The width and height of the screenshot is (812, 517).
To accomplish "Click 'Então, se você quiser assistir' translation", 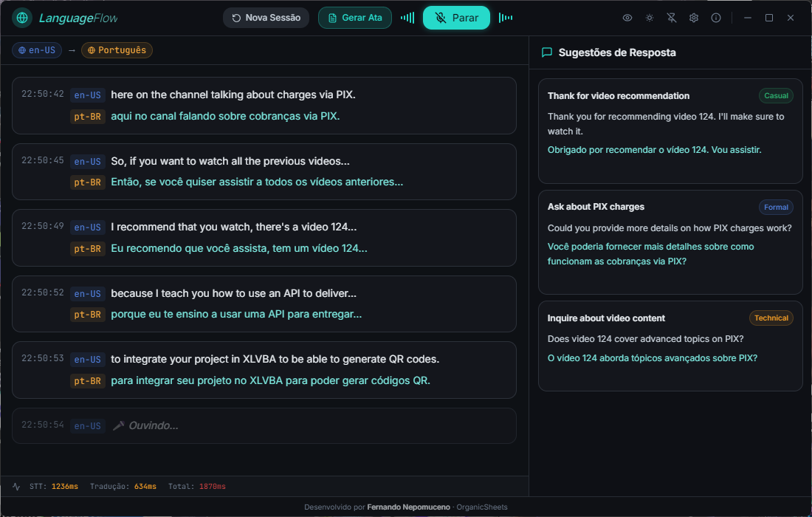I will (257, 182).
